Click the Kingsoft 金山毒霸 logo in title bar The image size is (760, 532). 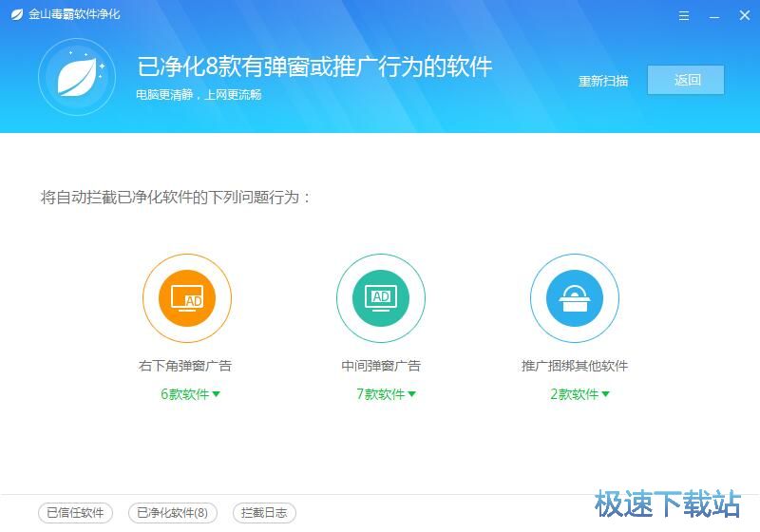coord(15,15)
